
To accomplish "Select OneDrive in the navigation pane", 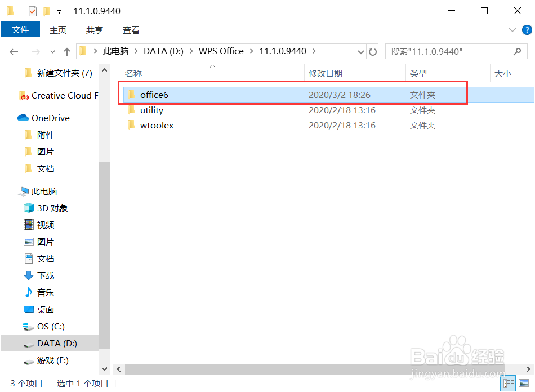I will pos(51,118).
